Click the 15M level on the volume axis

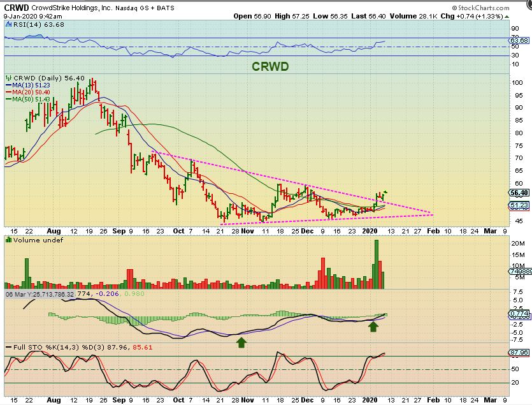click(x=518, y=255)
